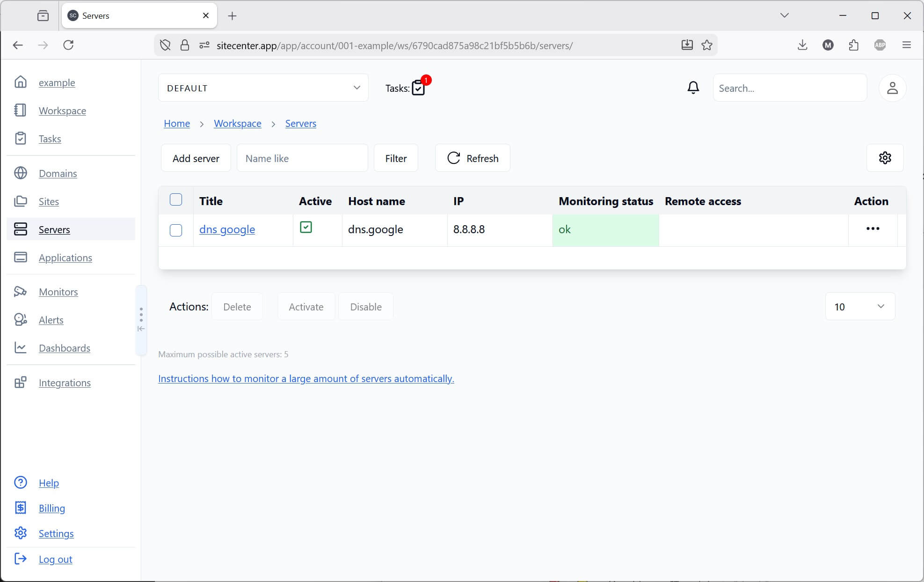Open the three-dot Action menu for dns google
The height and width of the screenshot is (582, 924).
click(x=873, y=229)
